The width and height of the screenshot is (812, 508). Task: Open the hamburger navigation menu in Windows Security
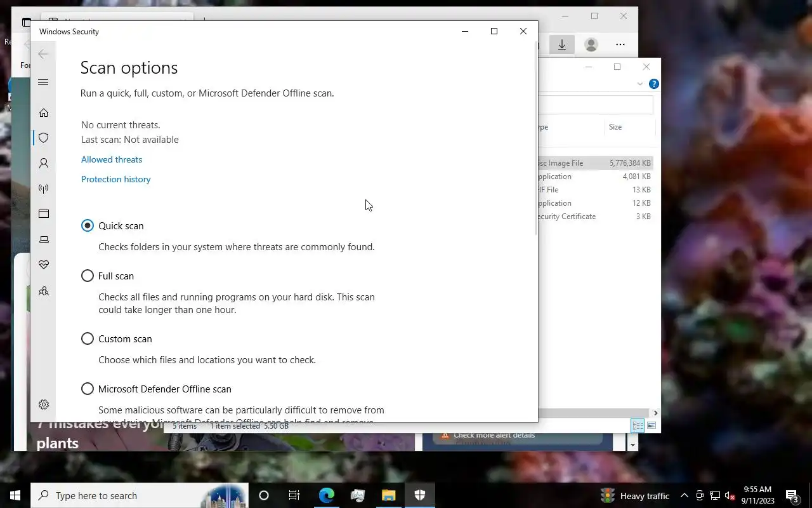[43, 83]
